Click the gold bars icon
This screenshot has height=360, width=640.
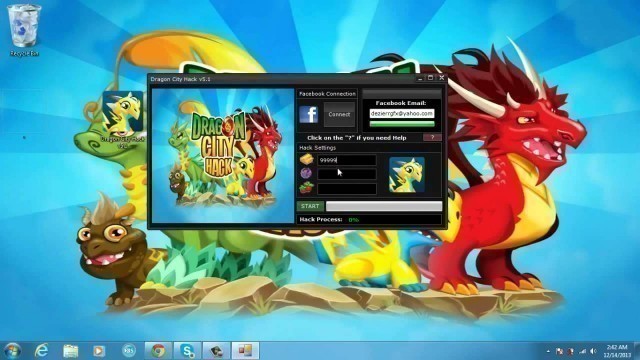[307, 160]
